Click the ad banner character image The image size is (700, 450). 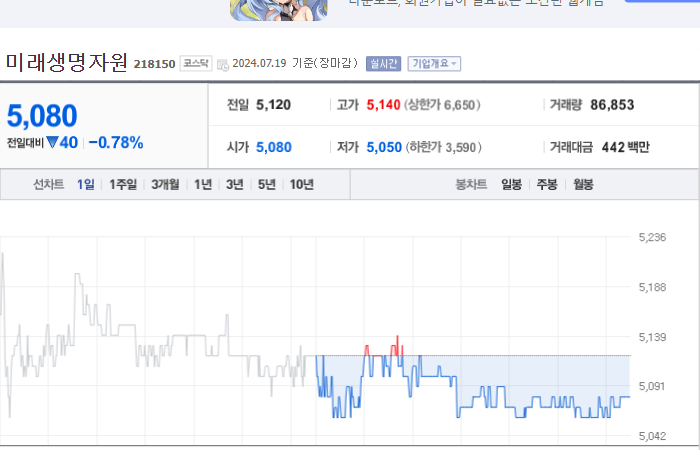279,10
